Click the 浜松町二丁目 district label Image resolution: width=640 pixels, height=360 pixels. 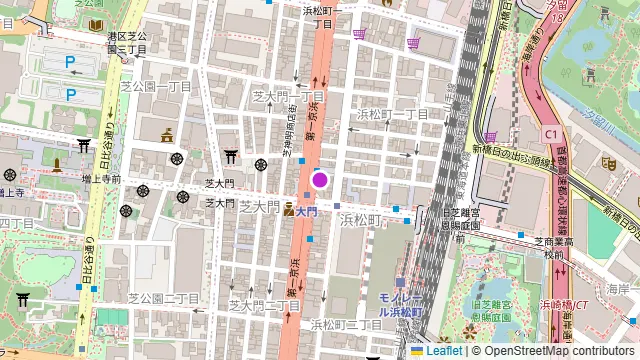pos(346,325)
